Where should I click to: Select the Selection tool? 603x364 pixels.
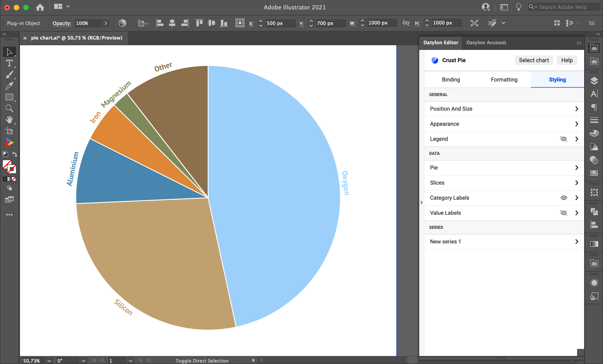click(x=9, y=52)
